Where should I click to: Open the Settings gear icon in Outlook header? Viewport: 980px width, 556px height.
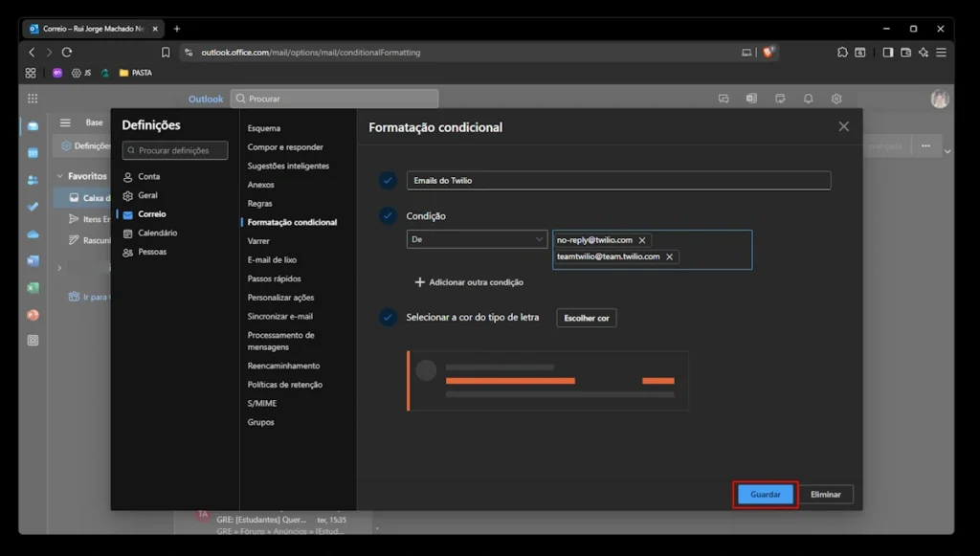tap(836, 99)
